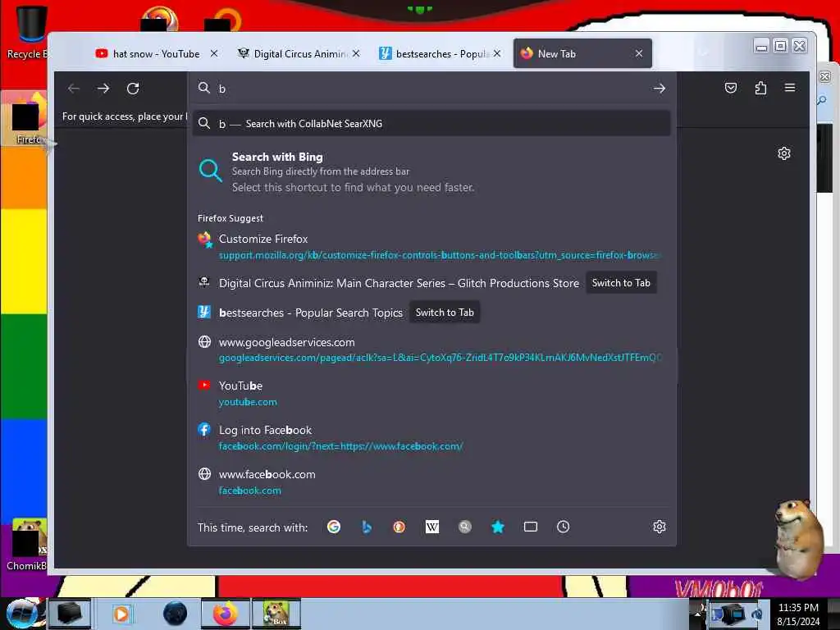The image size is (840, 630).
Task: Search this time with DuckDuckGo
Action: 399,527
